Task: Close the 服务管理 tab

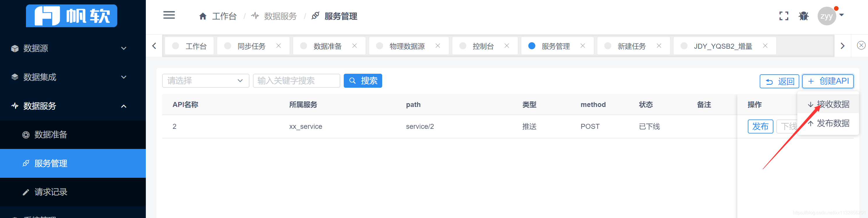Action: coord(583,45)
